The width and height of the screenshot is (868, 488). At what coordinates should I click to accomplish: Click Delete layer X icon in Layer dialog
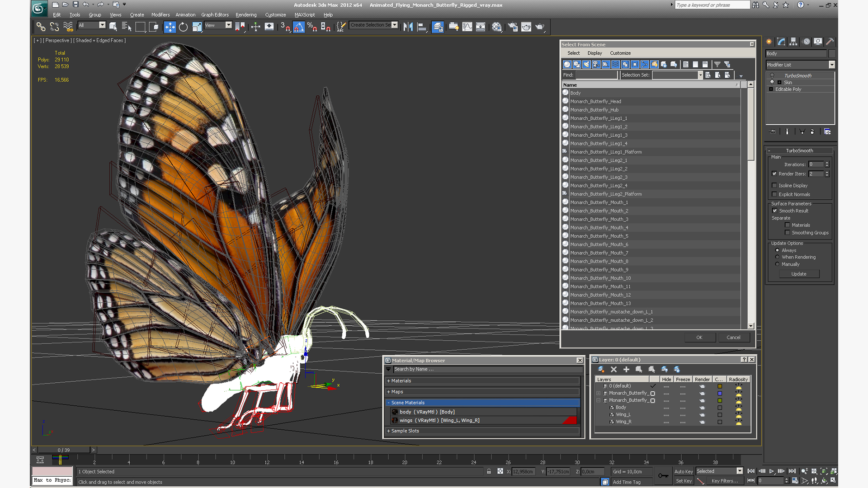(x=613, y=370)
